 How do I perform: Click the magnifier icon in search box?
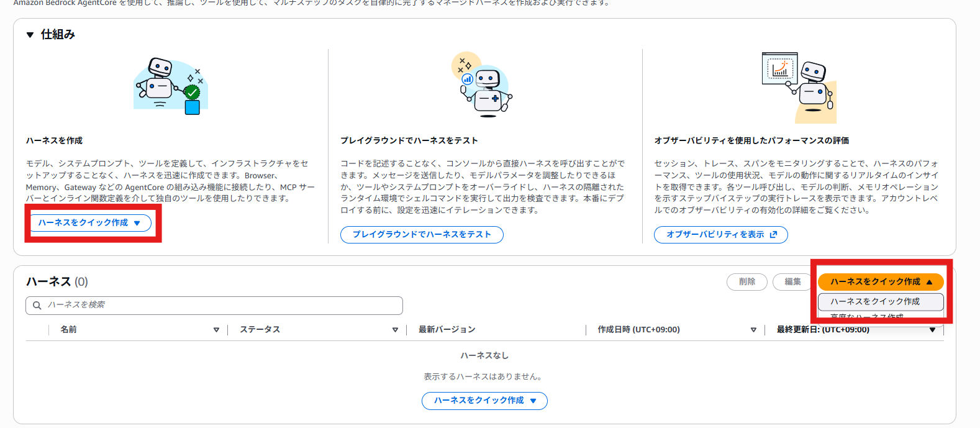(x=37, y=305)
